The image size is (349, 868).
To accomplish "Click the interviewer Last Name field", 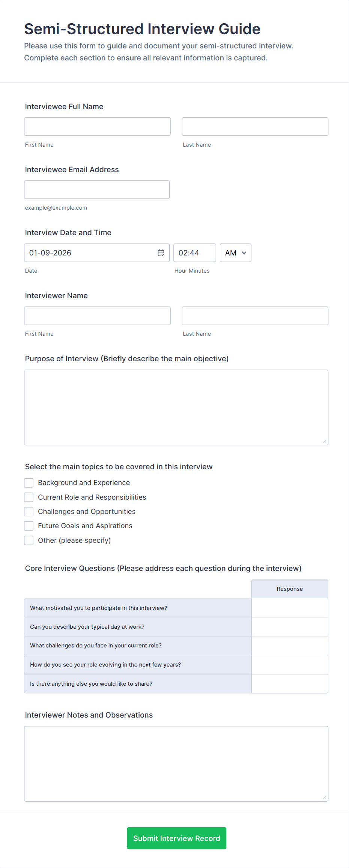I will click(255, 315).
